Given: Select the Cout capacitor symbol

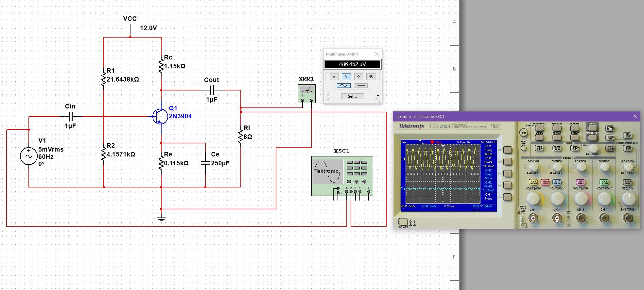Looking at the screenshot, I should click(x=212, y=90).
